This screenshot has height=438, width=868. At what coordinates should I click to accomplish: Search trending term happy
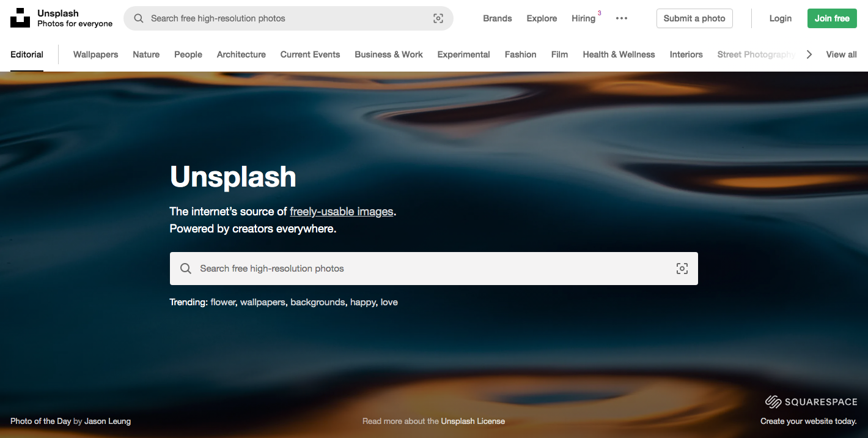tap(363, 302)
